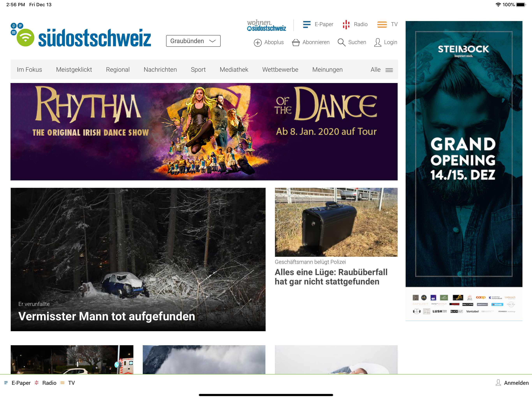
Task: Switch to the Sport section
Action: pos(198,70)
